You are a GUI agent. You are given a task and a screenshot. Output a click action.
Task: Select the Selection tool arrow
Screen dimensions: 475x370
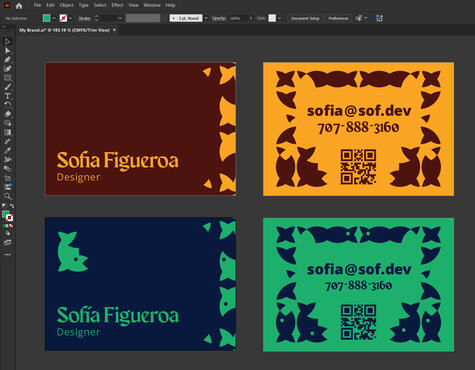7,41
